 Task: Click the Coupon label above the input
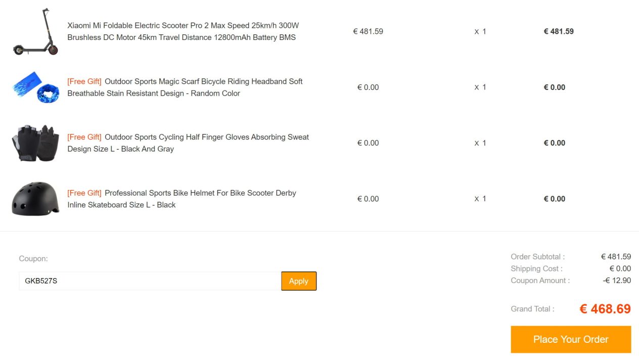click(x=33, y=259)
